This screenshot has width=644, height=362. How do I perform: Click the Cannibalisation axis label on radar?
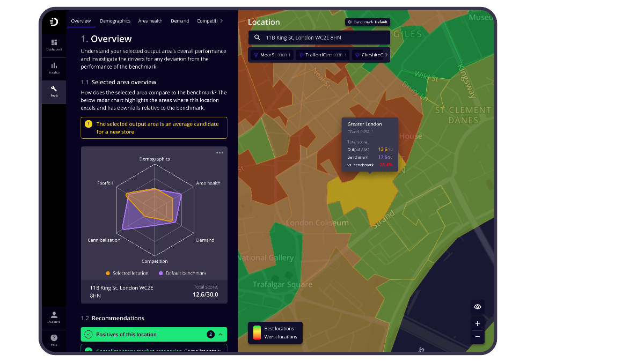pos(104,240)
